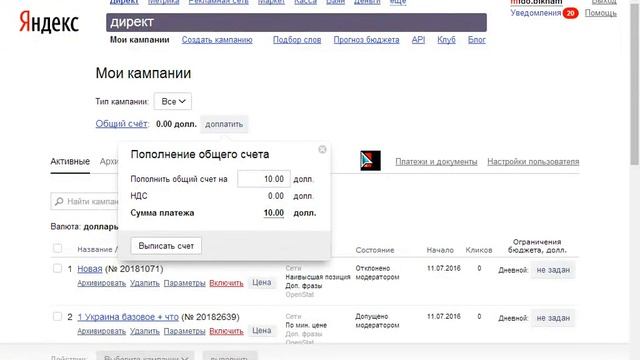Click the Яндекс logo
640x360 pixels.
(x=49, y=22)
